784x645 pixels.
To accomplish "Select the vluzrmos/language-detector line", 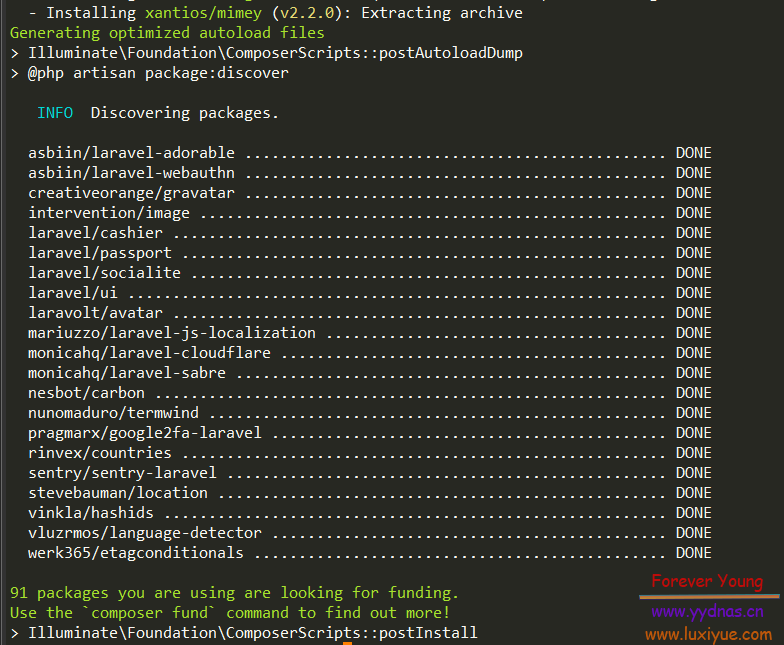I will [x=370, y=533].
